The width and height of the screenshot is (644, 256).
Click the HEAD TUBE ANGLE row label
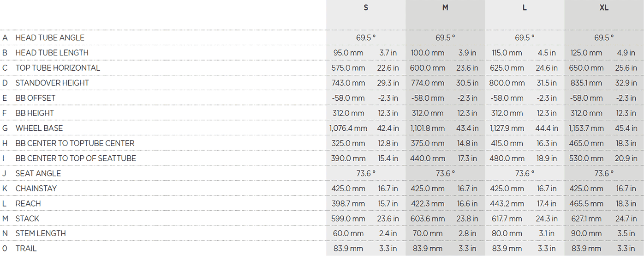50,37
